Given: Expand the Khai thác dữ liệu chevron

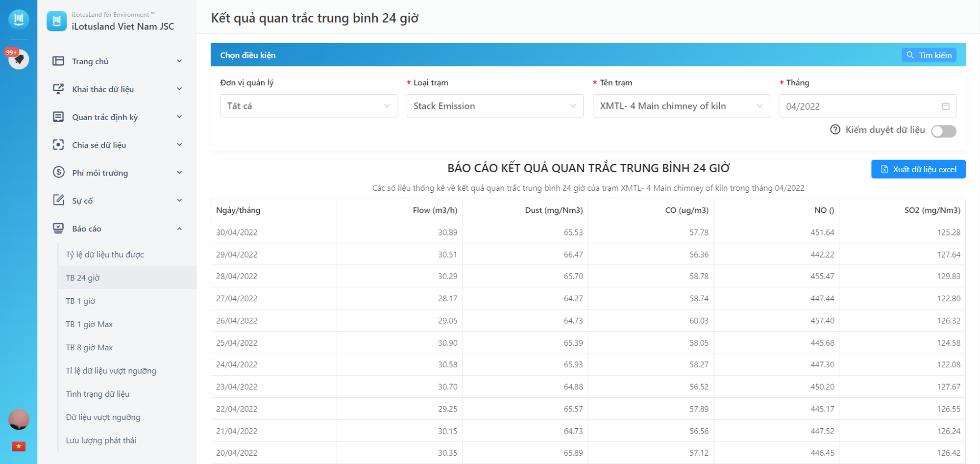Looking at the screenshot, I should pyautogui.click(x=179, y=89).
